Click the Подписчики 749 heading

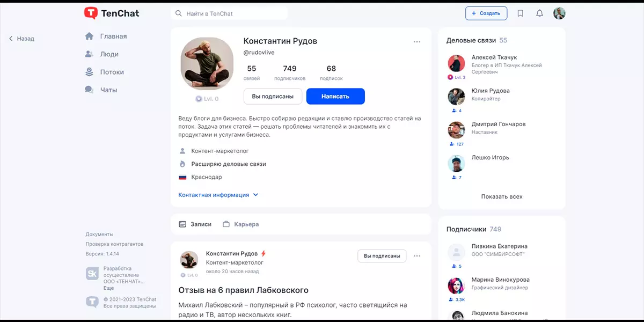(474, 229)
